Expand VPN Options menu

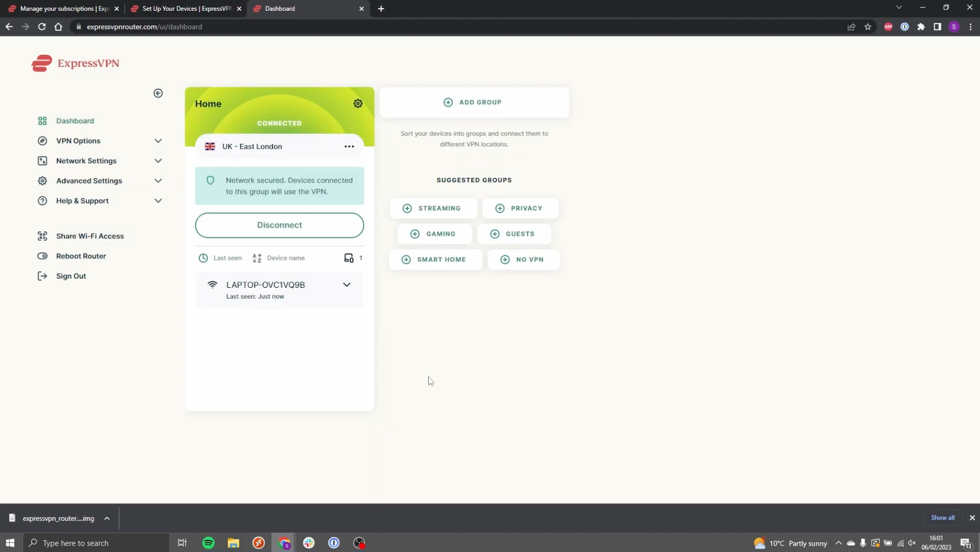tap(158, 141)
